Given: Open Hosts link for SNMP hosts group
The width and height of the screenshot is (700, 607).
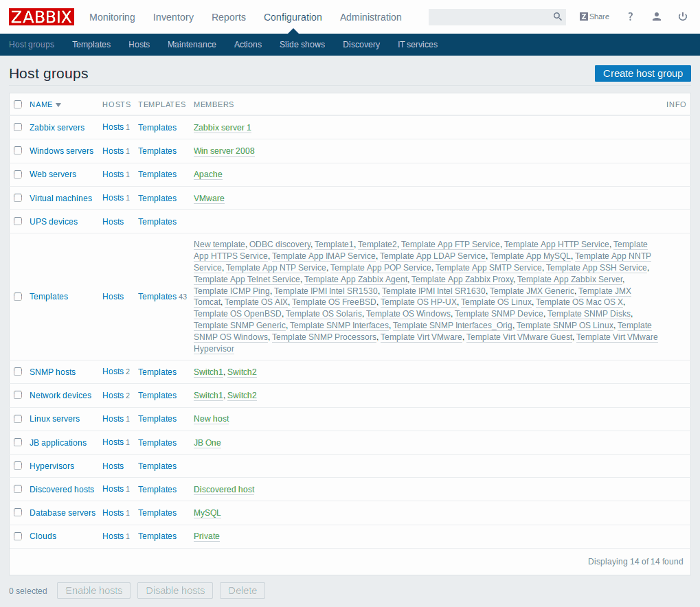Looking at the screenshot, I should (x=113, y=372).
